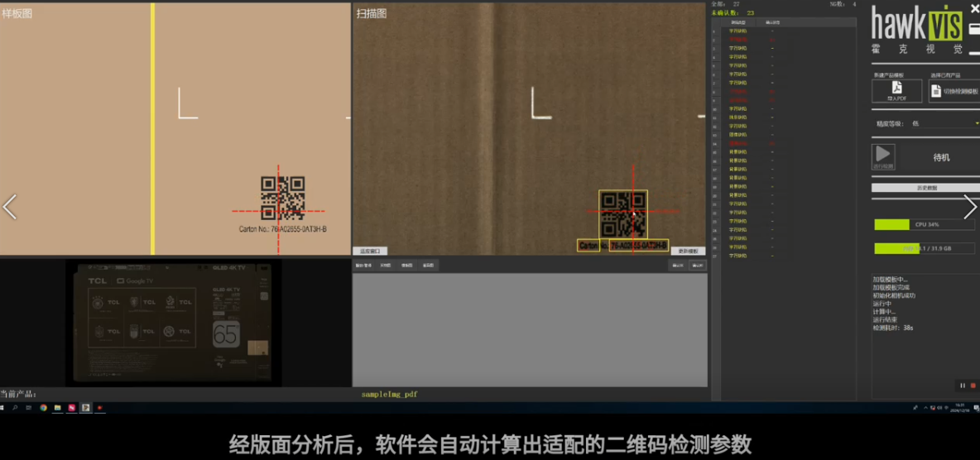Open Windows taskbar search

pyautogui.click(x=15, y=408)
